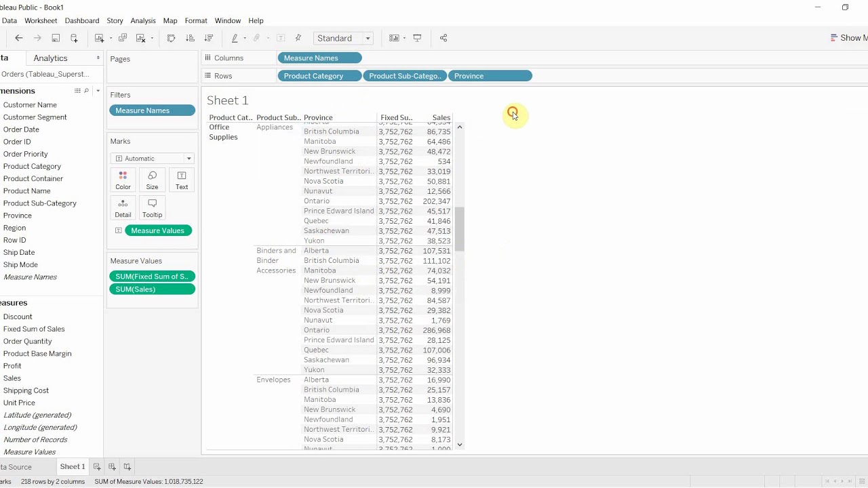
Task: Open the Analytics pane options arrows
Action: pyautogui.click(x=98, y=58)
